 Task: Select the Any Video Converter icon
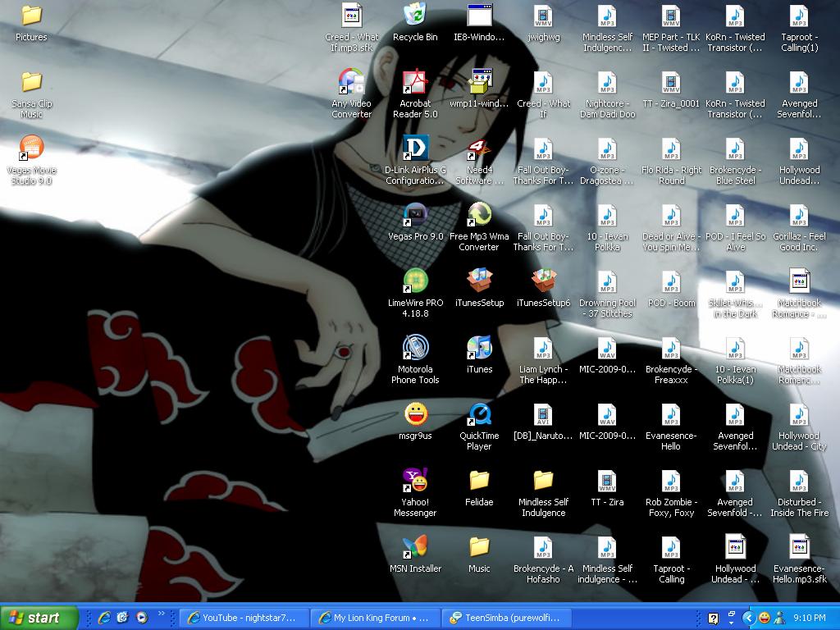click(351, 83)
